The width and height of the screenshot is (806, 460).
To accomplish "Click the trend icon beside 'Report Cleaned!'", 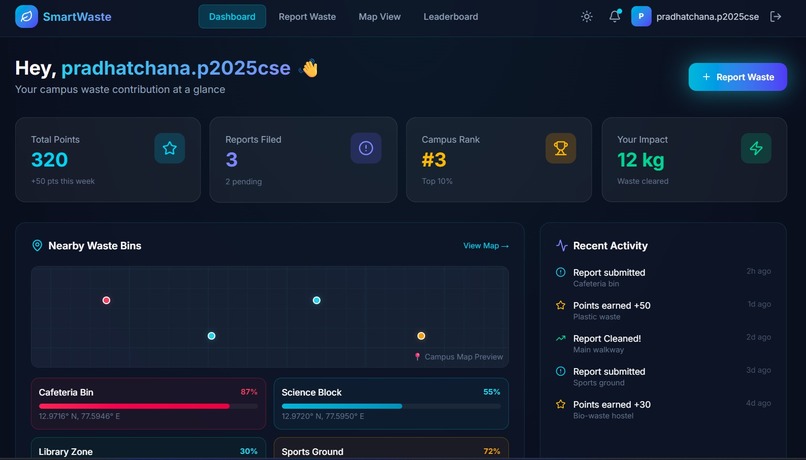I will [560, 338].
